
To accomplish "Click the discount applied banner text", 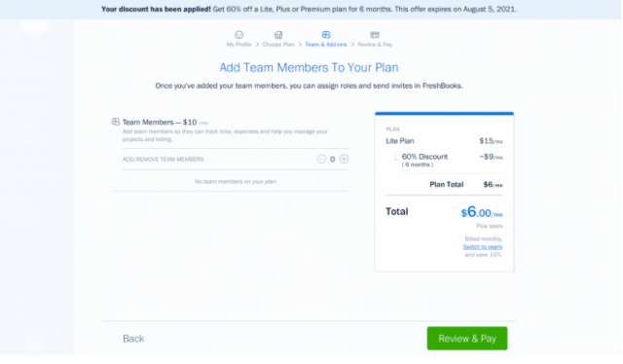I will [309, 9].
